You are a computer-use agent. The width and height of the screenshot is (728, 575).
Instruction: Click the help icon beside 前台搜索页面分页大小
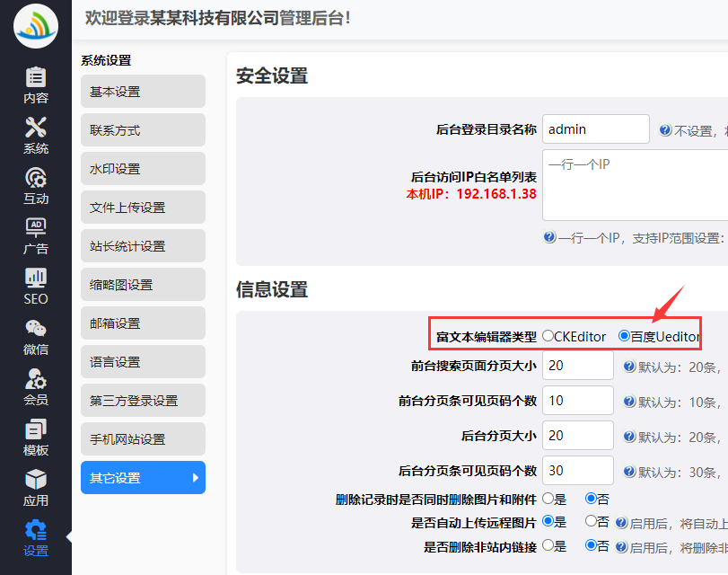pyautogui.click(x=630, y=367)
